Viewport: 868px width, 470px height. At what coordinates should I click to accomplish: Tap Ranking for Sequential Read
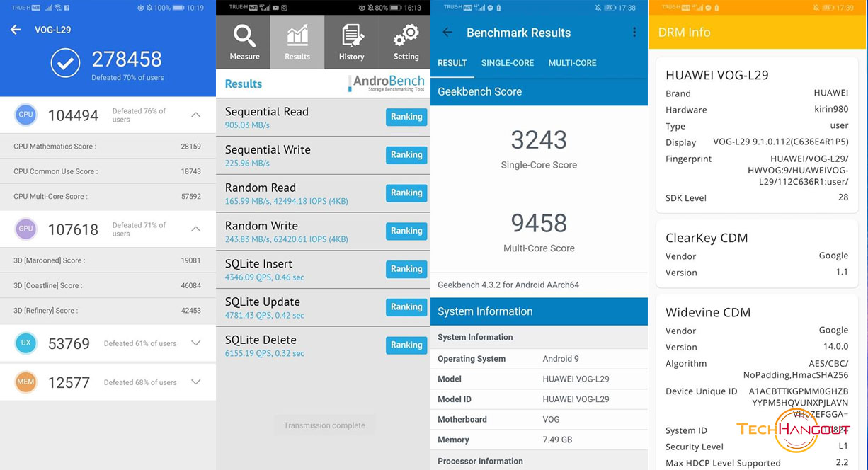coord(406,117)
